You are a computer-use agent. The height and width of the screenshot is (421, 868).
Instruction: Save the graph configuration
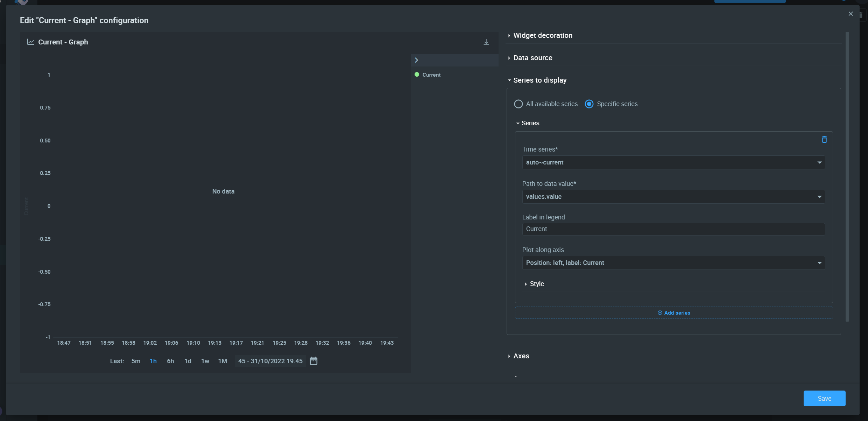(824, 399)
